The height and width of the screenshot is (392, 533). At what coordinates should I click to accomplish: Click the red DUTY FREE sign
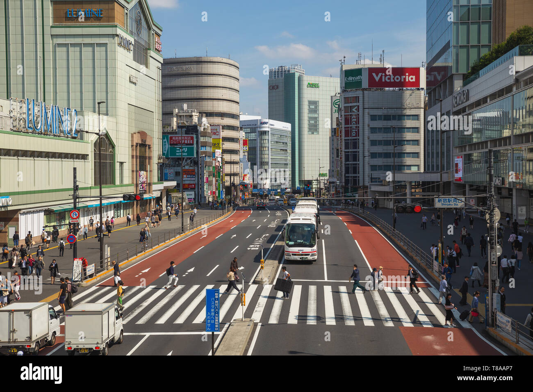point(181,140)
